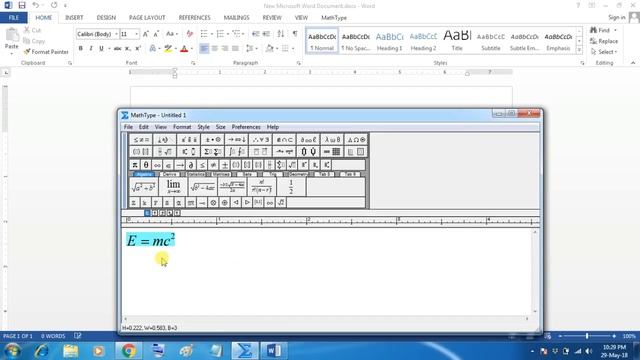Insert not-equal symbol from the small bar
Screen dimensions: 640x360
213,165
